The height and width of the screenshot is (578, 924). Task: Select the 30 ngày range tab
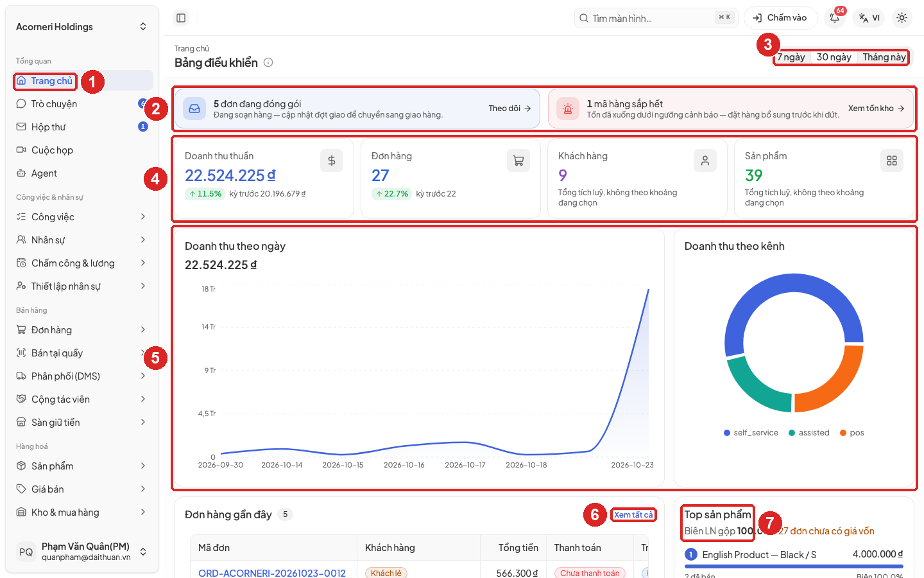(834, 57)
